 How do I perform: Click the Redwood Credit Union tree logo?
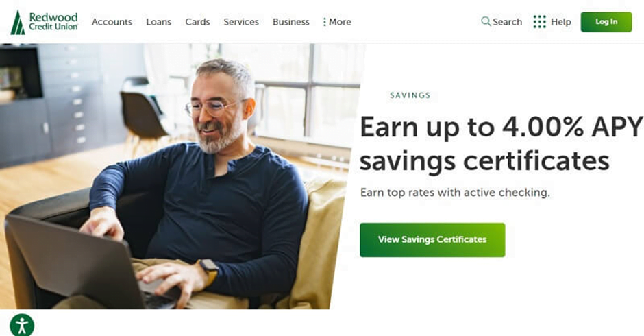17,23
